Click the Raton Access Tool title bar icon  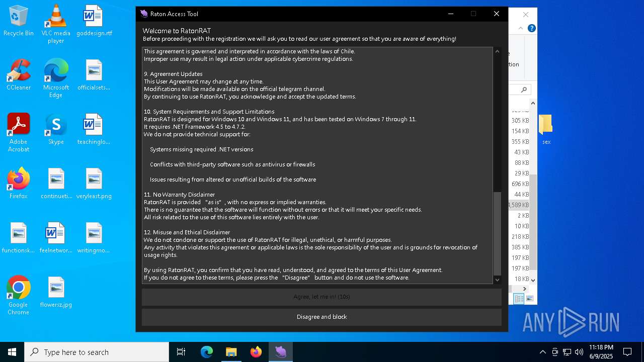pos(144,14)
